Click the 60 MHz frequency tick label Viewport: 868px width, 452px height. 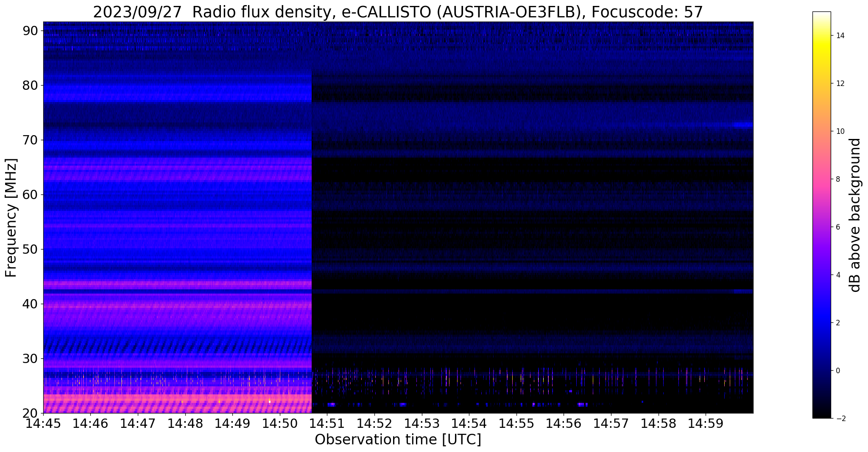[x=30, y=194]
